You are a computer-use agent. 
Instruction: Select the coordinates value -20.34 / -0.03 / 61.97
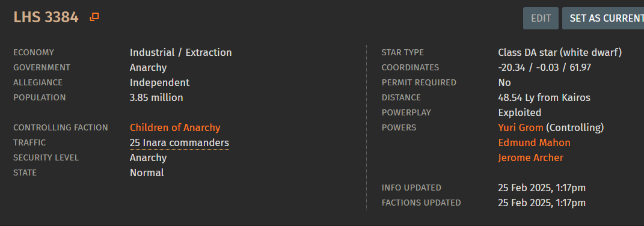[545, 67]
